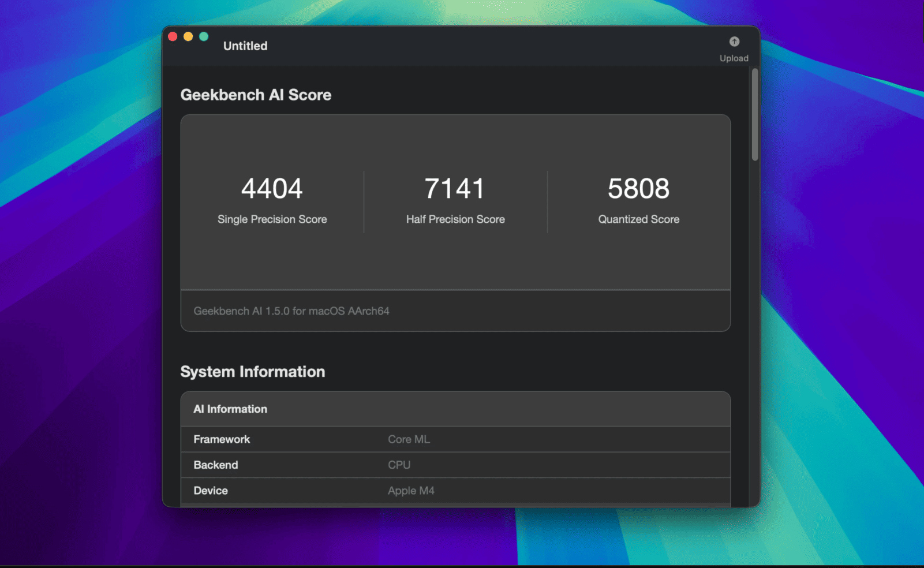Select the CPU backend value

coord(399,465)
